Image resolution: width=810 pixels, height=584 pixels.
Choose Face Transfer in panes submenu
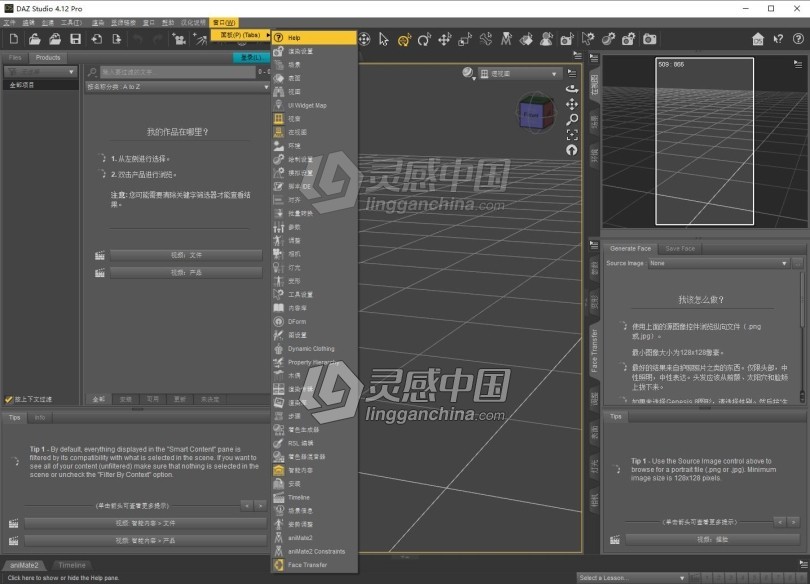tap(314, 565)
